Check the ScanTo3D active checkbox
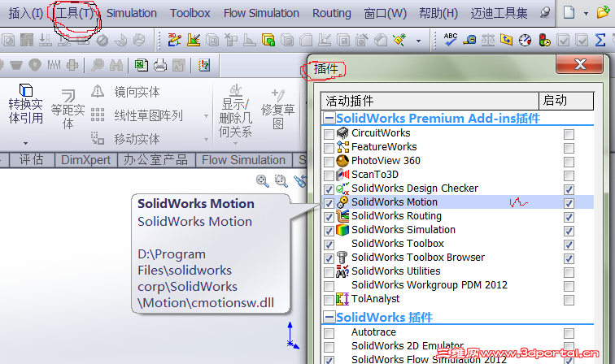The image size is (615, 364). point(329,175)
